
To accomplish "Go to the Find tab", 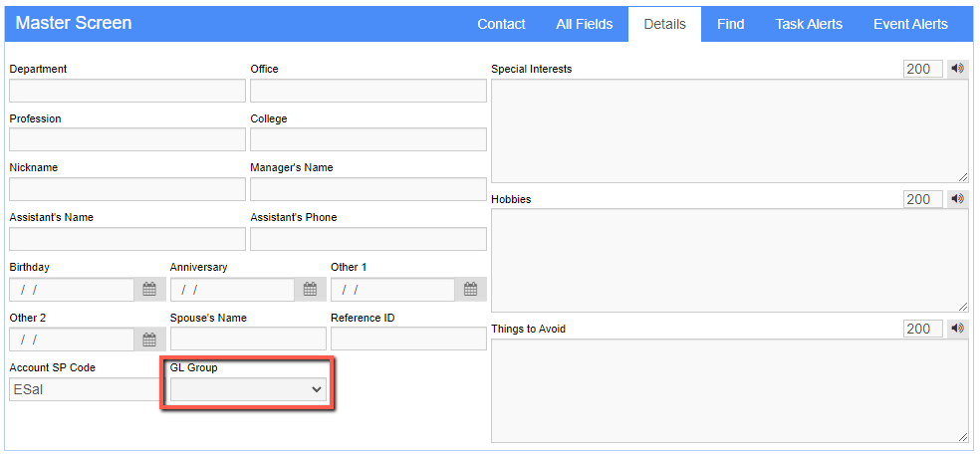I will point(731,24).
